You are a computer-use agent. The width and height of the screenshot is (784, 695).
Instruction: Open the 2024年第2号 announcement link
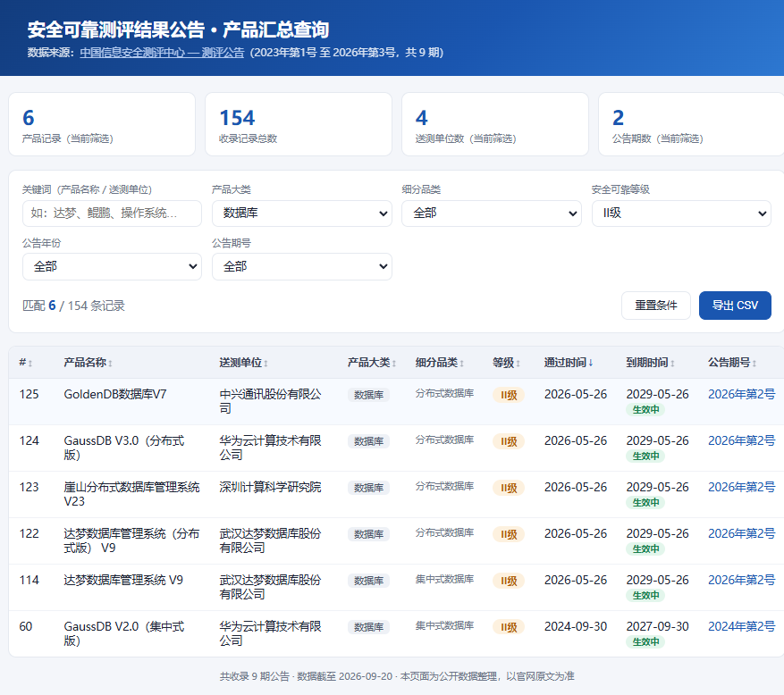pyautogui.click(x=741, y=626)
